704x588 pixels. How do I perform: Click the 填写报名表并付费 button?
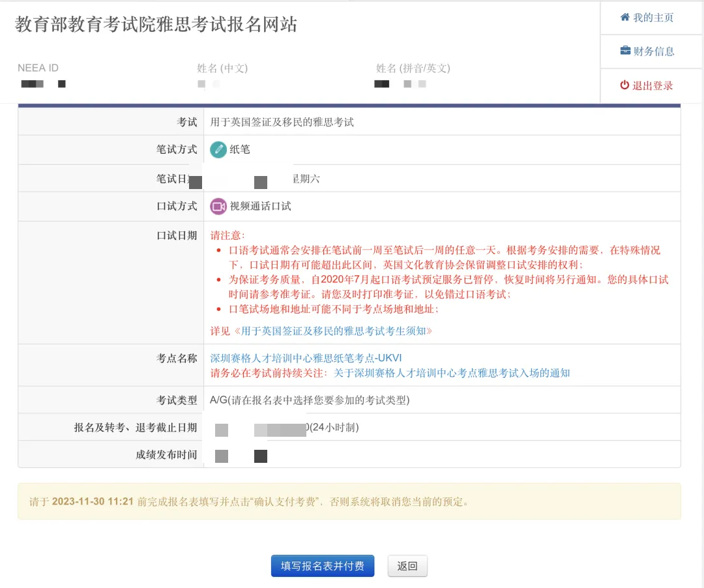point(322,566)
